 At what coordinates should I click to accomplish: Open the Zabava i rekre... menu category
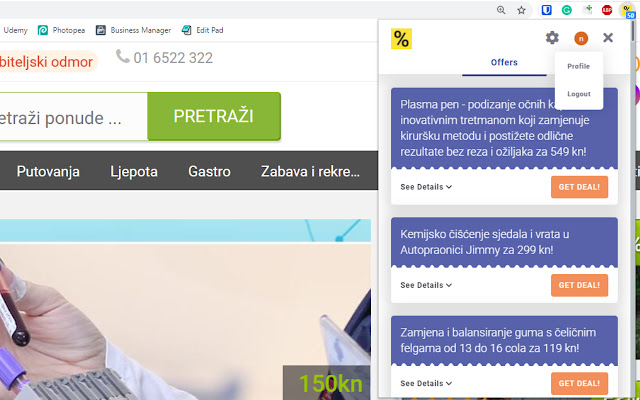coord(310,171)
